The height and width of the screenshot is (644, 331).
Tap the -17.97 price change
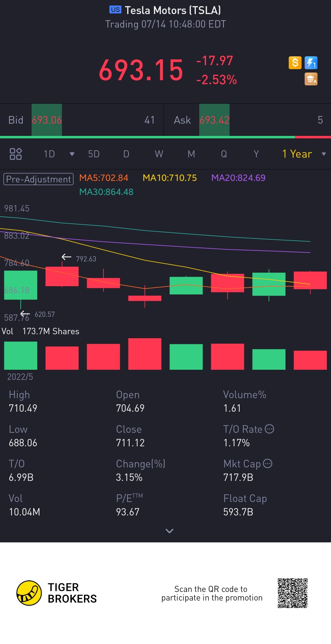tap(215, 61)
